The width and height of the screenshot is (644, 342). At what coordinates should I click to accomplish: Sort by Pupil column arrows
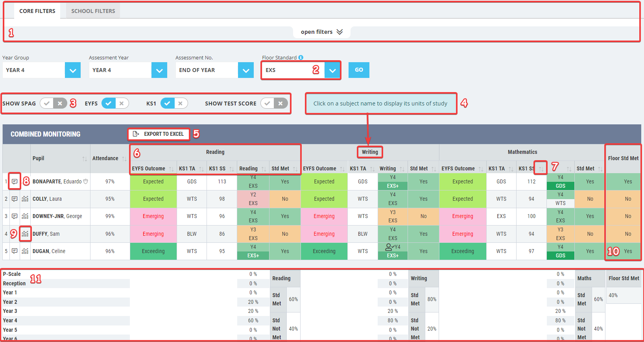[x=85, y=159]
